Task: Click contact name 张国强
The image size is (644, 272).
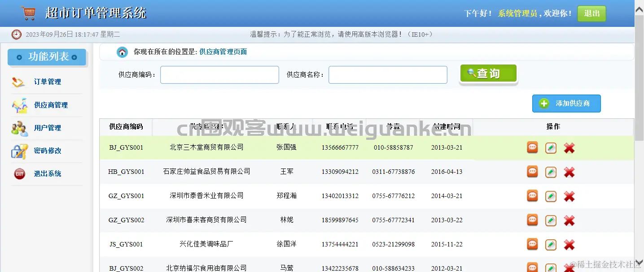Action: (286, 147)
